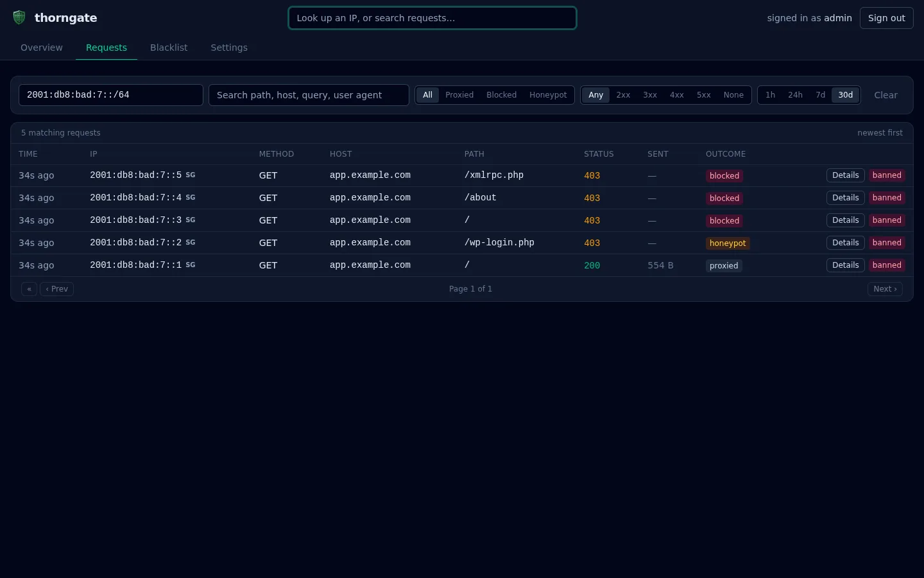
Task: Open the Overview tab
Action: [42, 48]
